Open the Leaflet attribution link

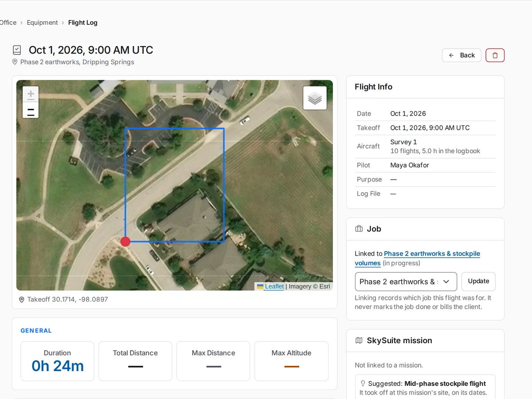[x=274, y=287]
